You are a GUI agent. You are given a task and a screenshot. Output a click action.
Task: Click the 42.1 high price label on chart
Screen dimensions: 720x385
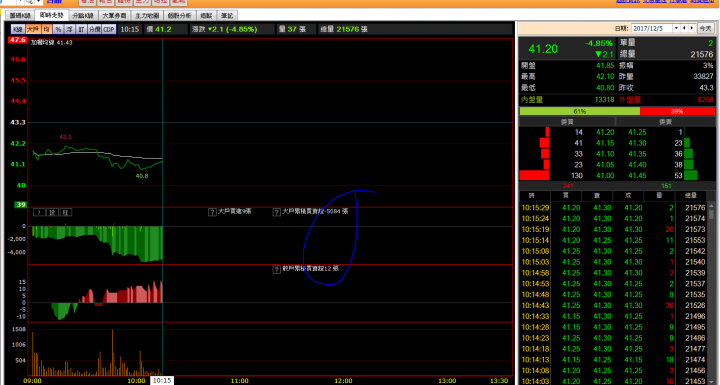pos(66,137)
